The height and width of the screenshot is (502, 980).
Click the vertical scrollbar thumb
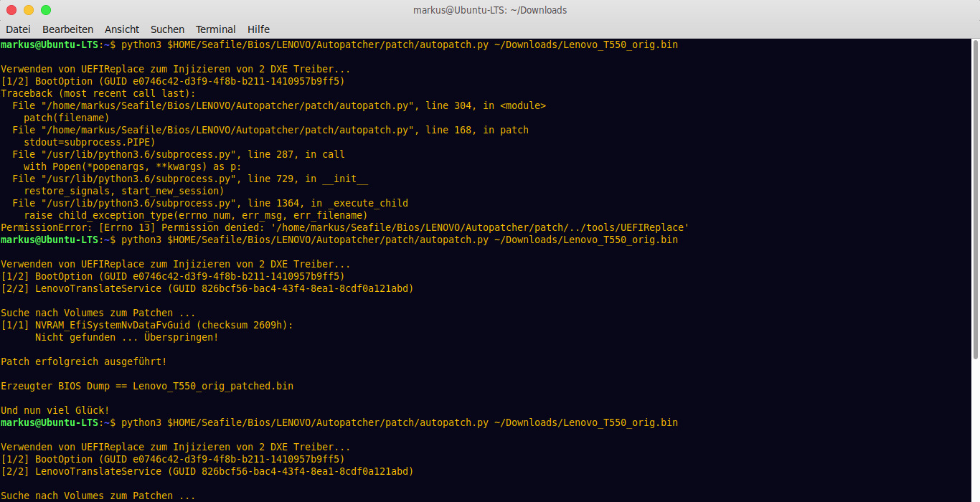tap(976, 201)
